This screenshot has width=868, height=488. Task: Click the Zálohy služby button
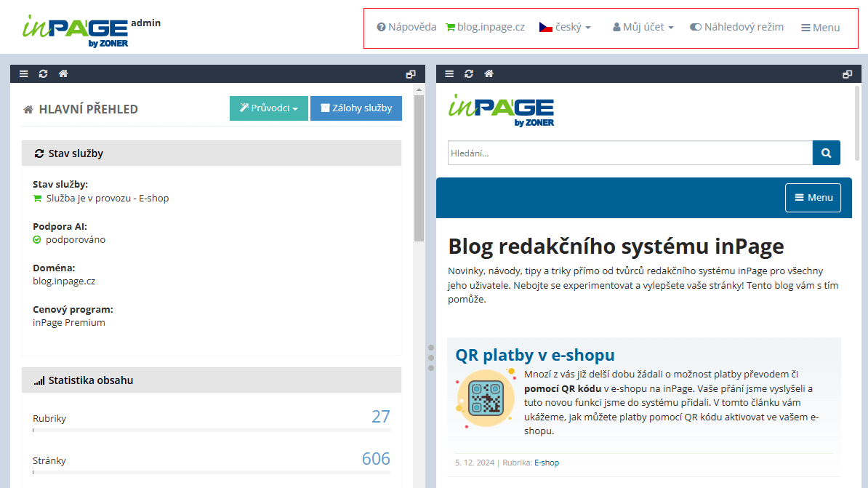(x=356, y=108)
